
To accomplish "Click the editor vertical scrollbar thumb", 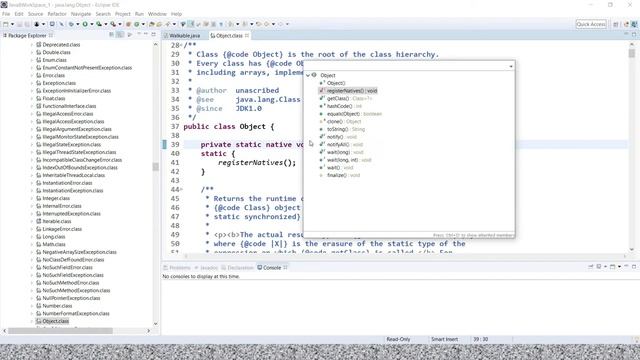I will coord(632,53).
